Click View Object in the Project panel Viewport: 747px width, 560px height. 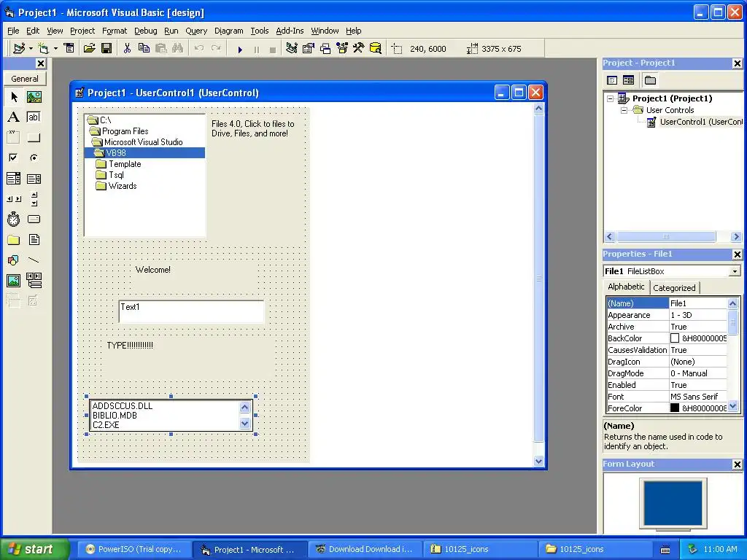(628, 80)
